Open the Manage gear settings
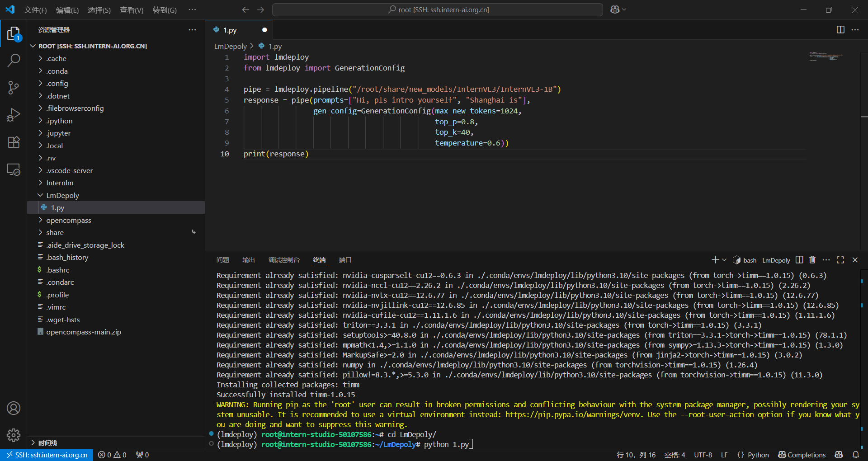868x461 pixels. coord(14,435)
